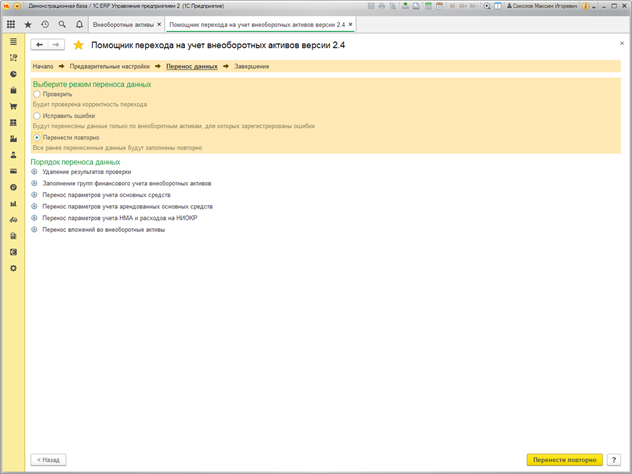
Task: Select the 'Перенести повторно' radio option
Action: (x=37, y=137)
